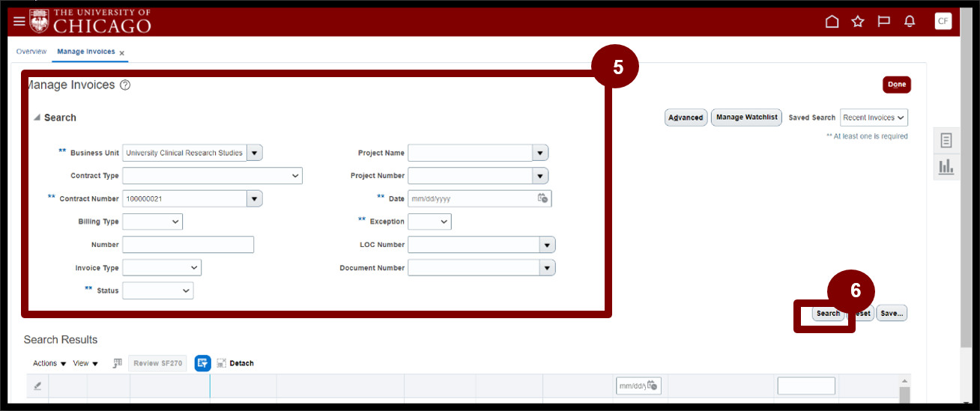Open the document panel icon in sidebar
The height and width of the screenshot is (411, 980).
(946, 141)
